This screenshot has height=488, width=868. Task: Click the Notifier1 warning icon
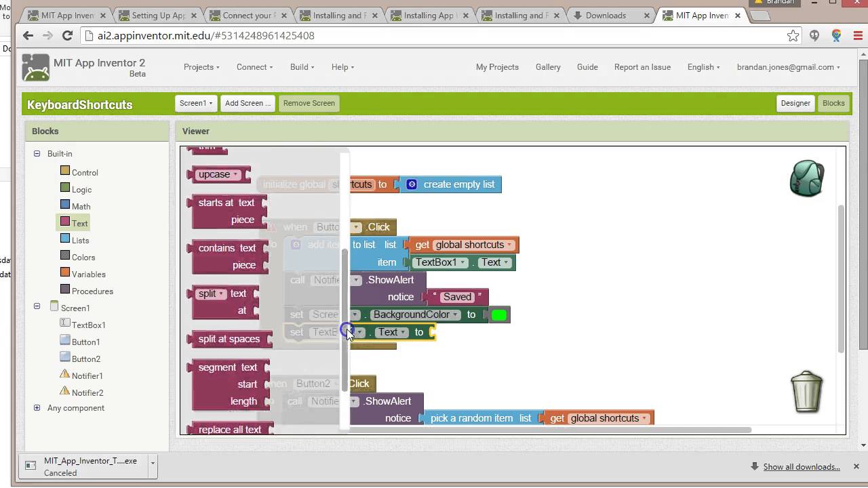(x=65, y=374)
